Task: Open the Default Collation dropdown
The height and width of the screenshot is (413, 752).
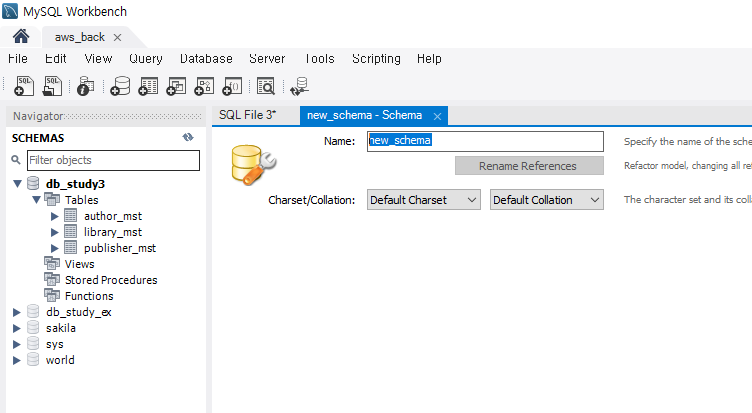Action: pos(547,200)
